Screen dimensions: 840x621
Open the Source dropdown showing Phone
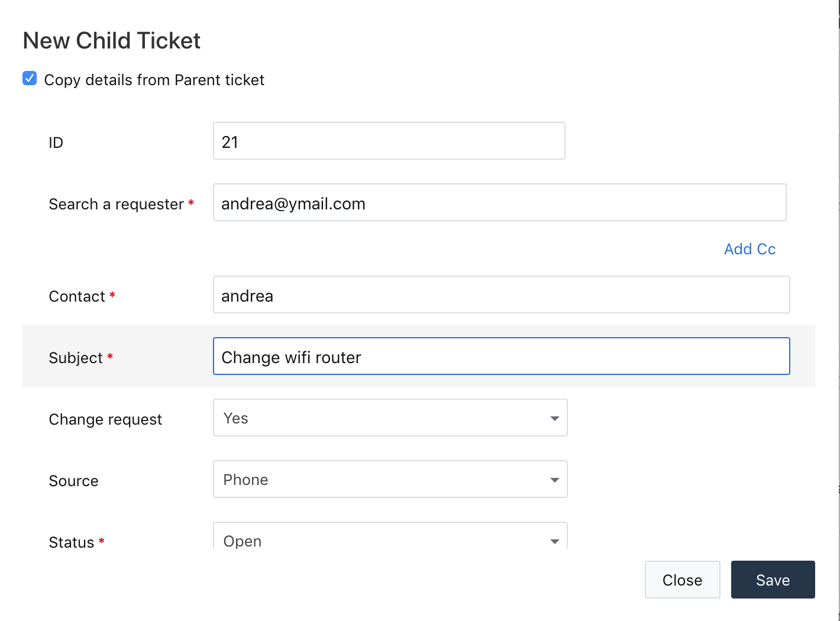(x=390, y=480)
